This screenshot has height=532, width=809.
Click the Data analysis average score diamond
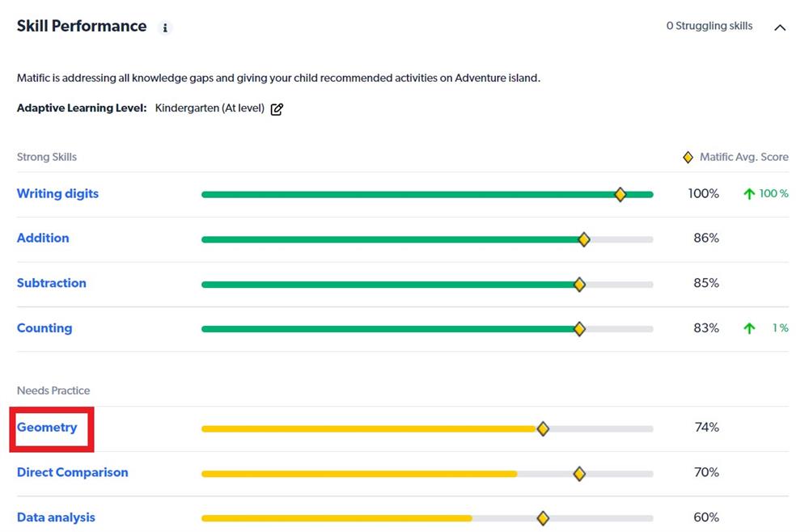(x=543, y=518)
